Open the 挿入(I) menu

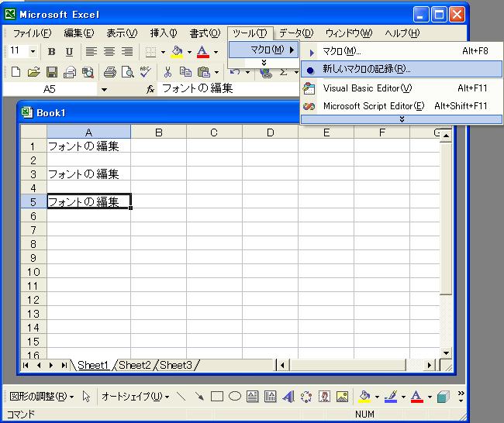tap(164, 33)
